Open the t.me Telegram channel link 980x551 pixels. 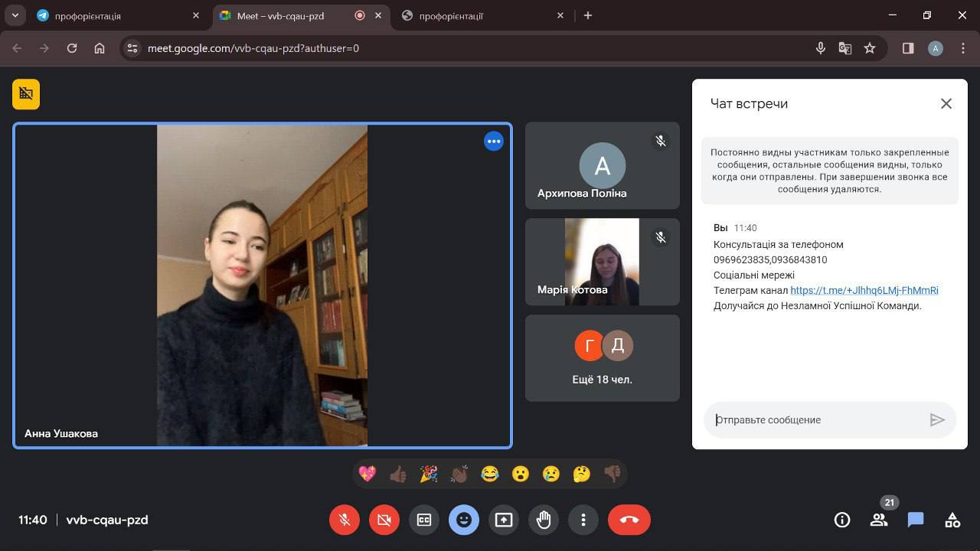pos(864,290)
